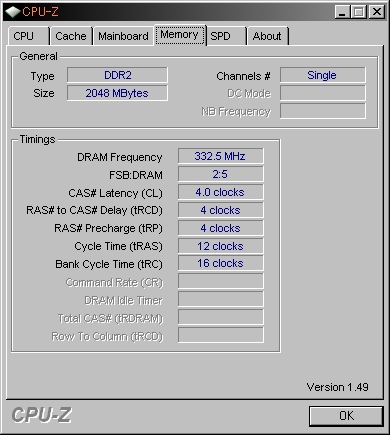Open the SPD tab
This screenshot has height=435, width=390.
[226, 36]
